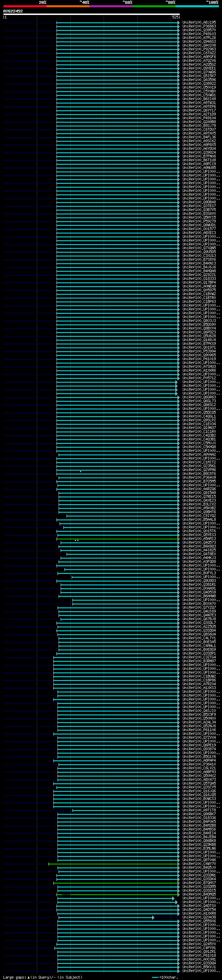This screenshot has height=980, width=222.
Task: Click the red 20% identity legend segment
Action: coord(25,6)
